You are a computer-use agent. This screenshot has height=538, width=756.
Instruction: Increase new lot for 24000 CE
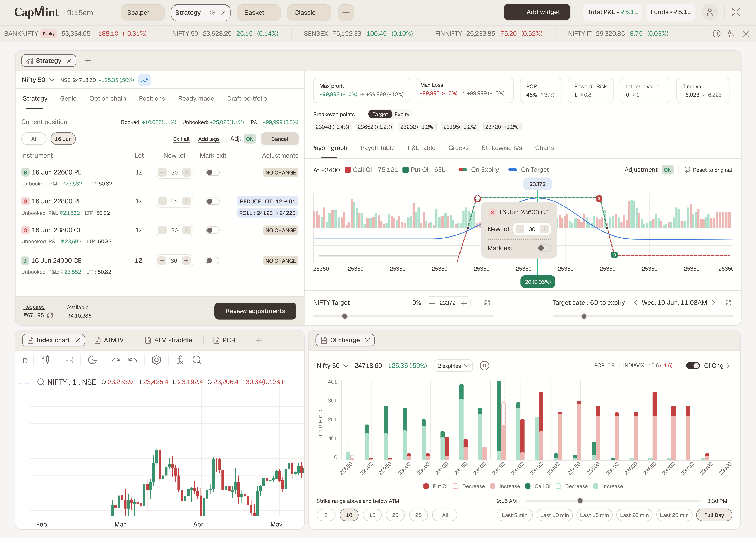186,261
